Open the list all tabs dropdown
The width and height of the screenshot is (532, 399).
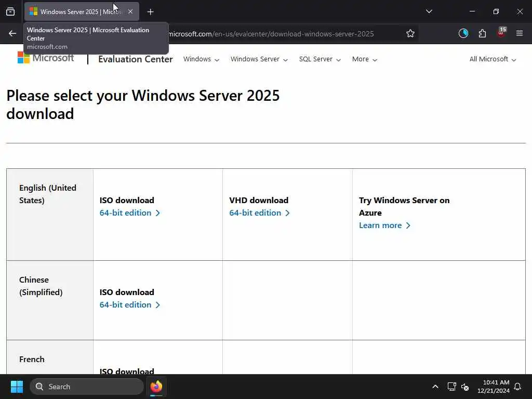point(429,11)
